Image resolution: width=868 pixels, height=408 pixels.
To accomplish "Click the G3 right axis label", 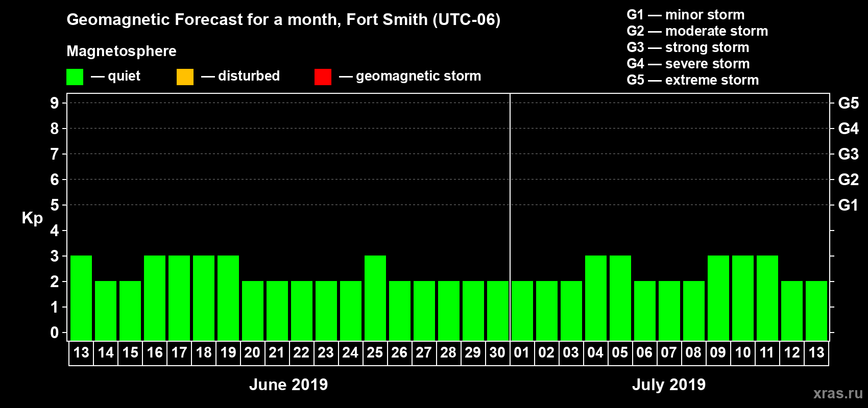I will click(849, 154).
